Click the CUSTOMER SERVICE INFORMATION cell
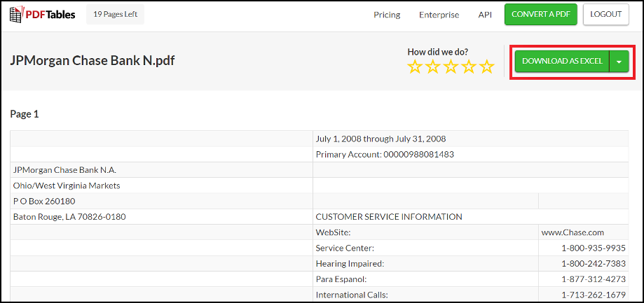Image resolution: width=644 pixels, height=303 pixels. point(470,216)
